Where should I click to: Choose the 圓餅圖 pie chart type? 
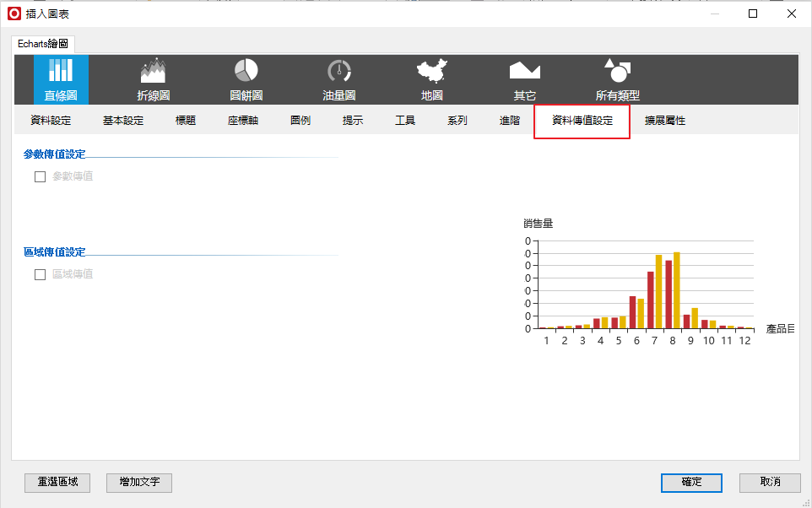[x=246, y=71]
